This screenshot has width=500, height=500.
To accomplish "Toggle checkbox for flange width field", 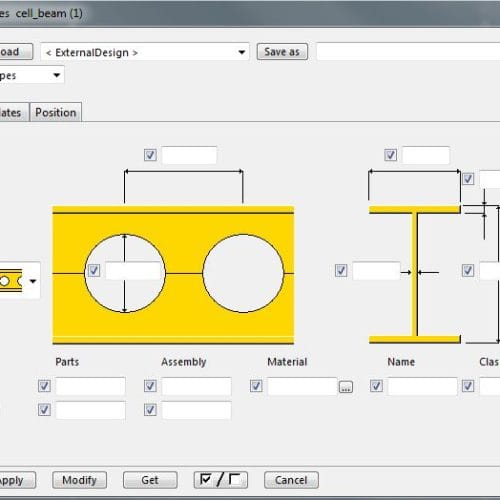I will [390, 155].
